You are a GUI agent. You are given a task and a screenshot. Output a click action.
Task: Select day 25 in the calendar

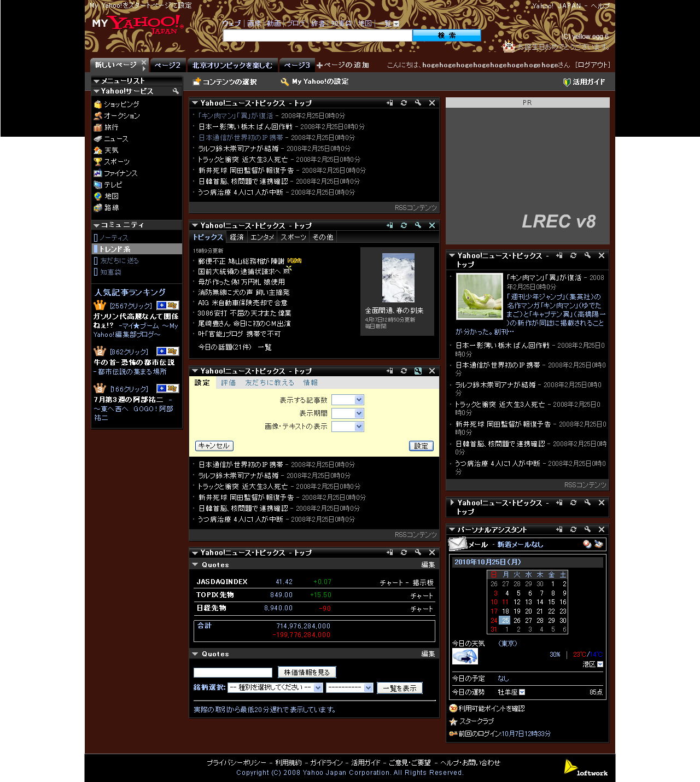pos(505,620)
